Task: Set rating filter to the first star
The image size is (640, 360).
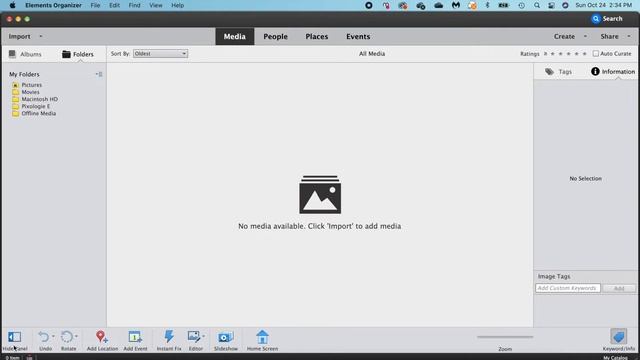Action: click(553, 53)
